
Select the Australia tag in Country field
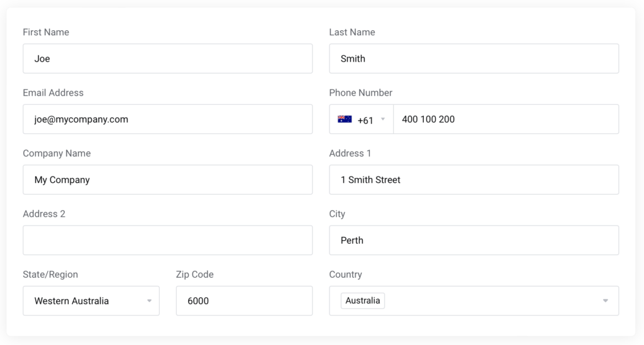point(363,300)
